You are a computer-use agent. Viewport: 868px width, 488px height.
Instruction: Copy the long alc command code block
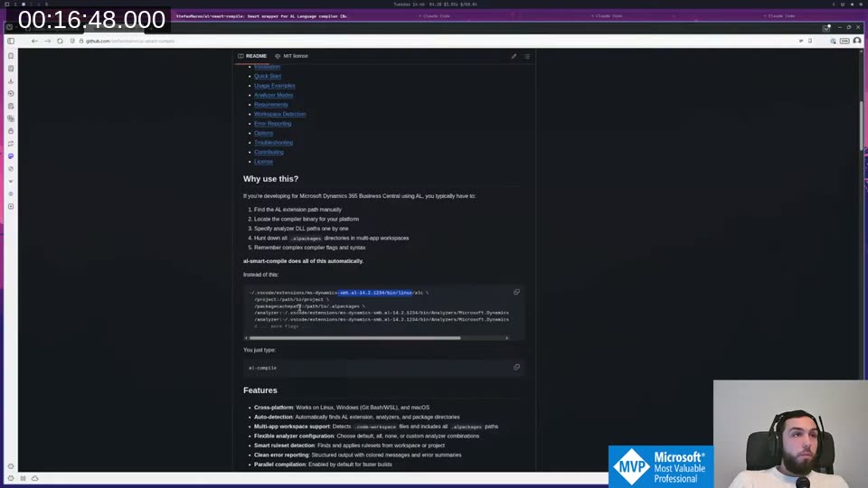(x=516, y=292)
